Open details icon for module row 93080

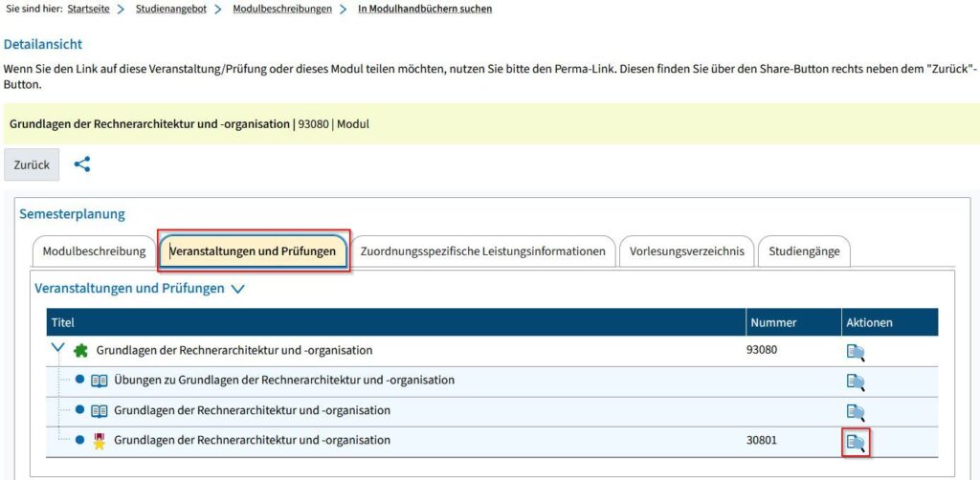pos(856,353)
